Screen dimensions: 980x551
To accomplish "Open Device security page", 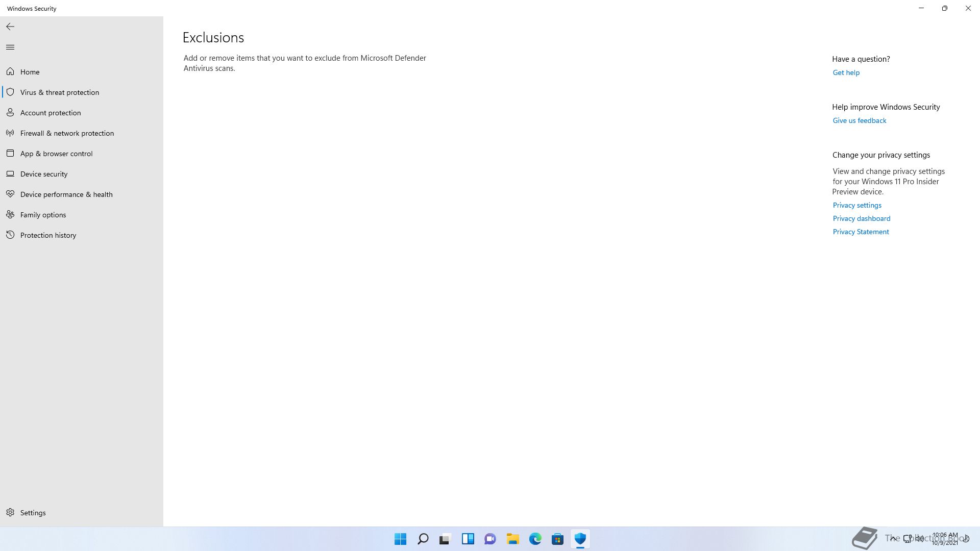I will pyautogui.click(x=82, y=174).
